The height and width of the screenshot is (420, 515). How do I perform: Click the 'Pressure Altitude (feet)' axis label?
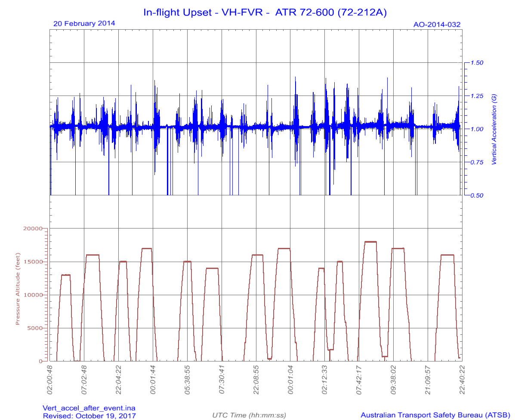click(18, 289)
